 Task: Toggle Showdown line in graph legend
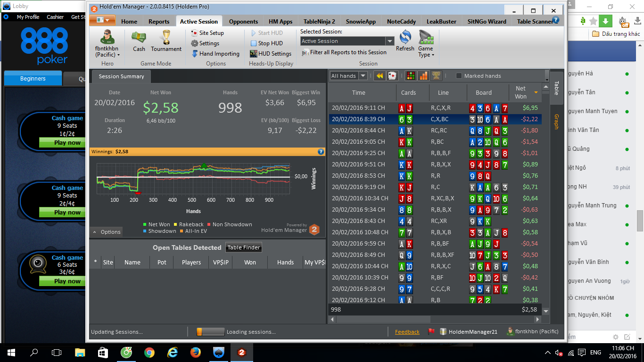click(159, 231)
